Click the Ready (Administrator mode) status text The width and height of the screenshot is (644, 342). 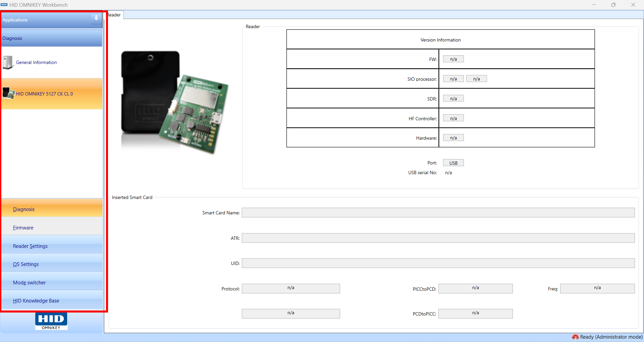pos(611,337)
